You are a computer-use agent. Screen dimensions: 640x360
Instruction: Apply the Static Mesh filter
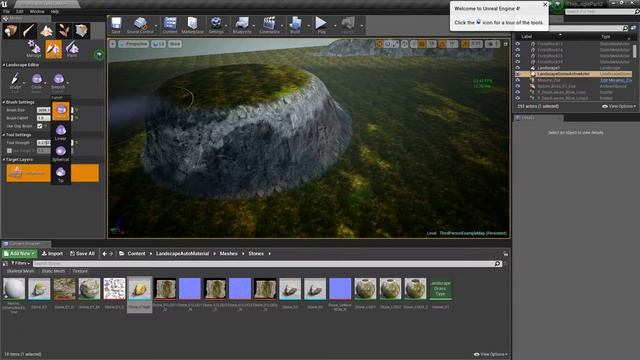[x=53, y=271]
